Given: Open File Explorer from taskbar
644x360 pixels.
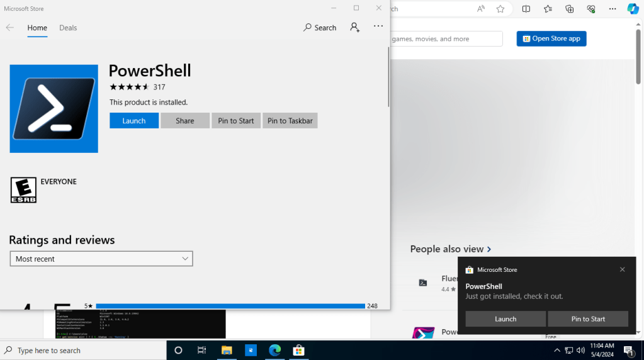Looking at the screenshot, I should tap(226, 350).
